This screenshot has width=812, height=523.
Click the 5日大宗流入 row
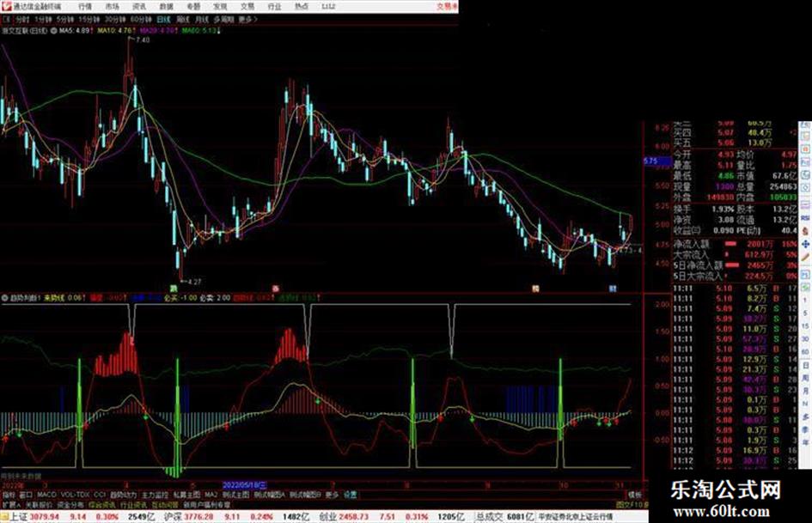(x=735, y=276)
